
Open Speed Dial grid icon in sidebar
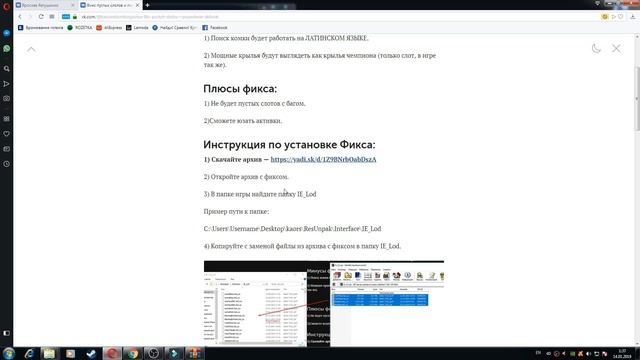7,119
